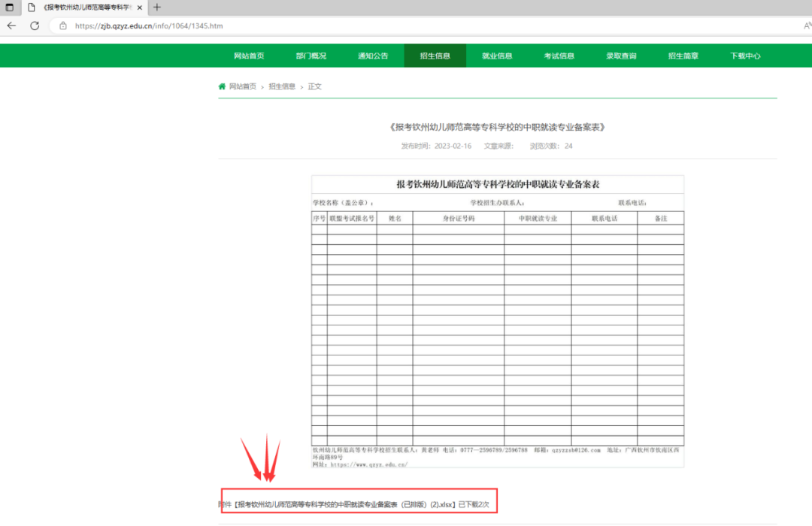
Task: Click the browser back arrow
Action: point(11,26)
